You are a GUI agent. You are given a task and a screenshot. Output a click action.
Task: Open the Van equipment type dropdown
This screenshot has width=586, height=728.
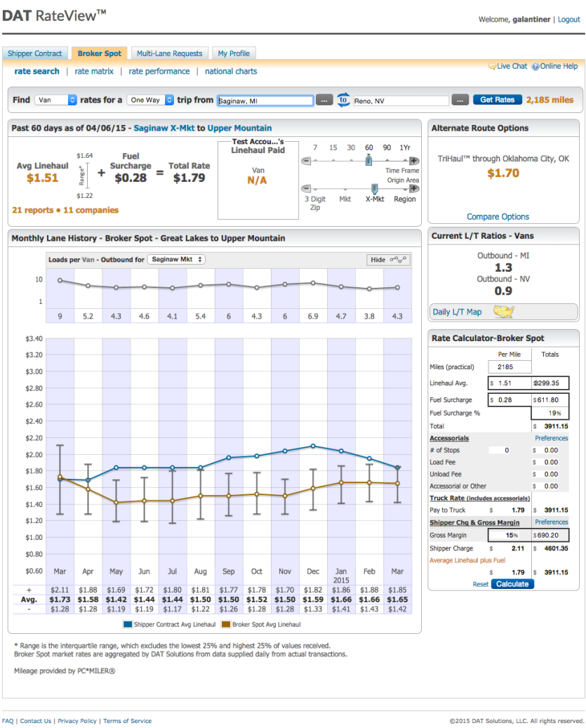55,100
